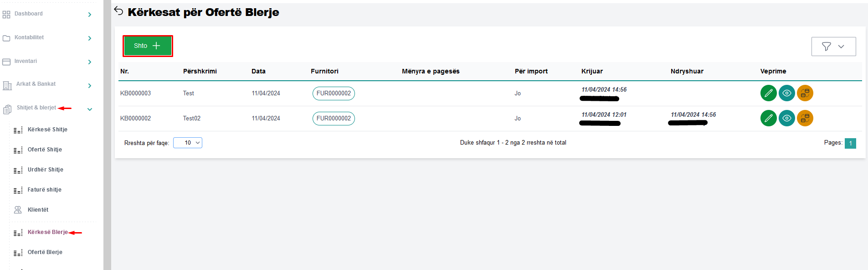The height and width of the screenshot is (270, 868).
Task: View KB0000003 details with eye icon
Action: (786, 93)
